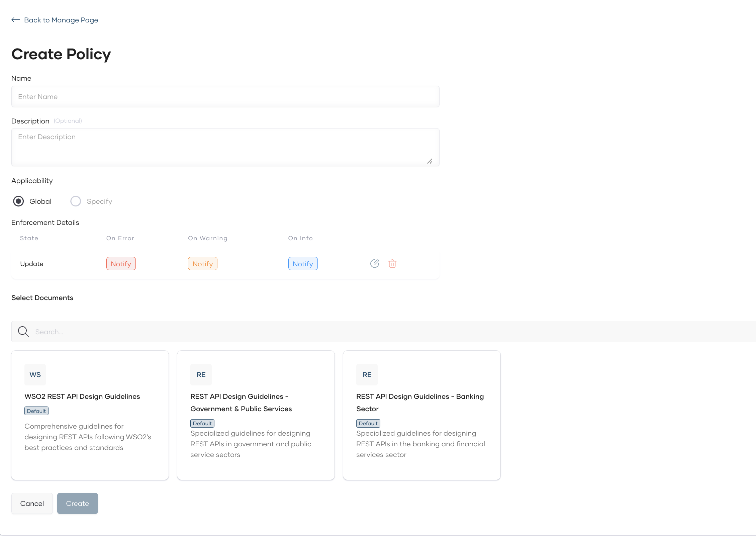Click the orange On Warning Notify badge
756x536 pixels.
202,264
